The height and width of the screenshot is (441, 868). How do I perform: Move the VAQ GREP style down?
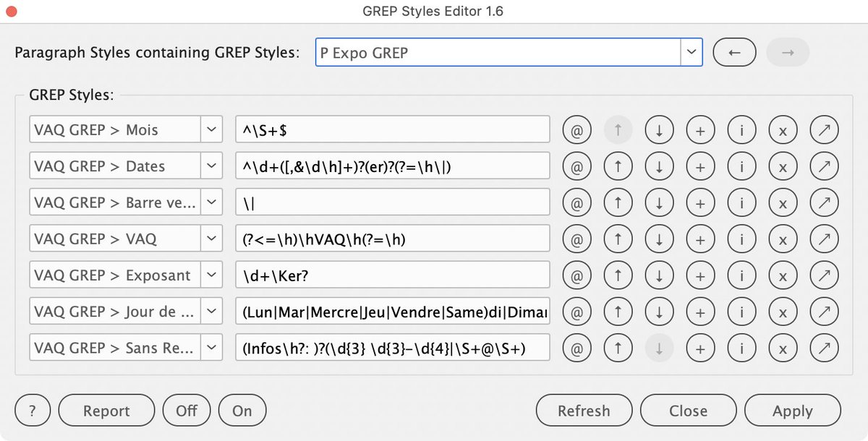click(659, 238)
